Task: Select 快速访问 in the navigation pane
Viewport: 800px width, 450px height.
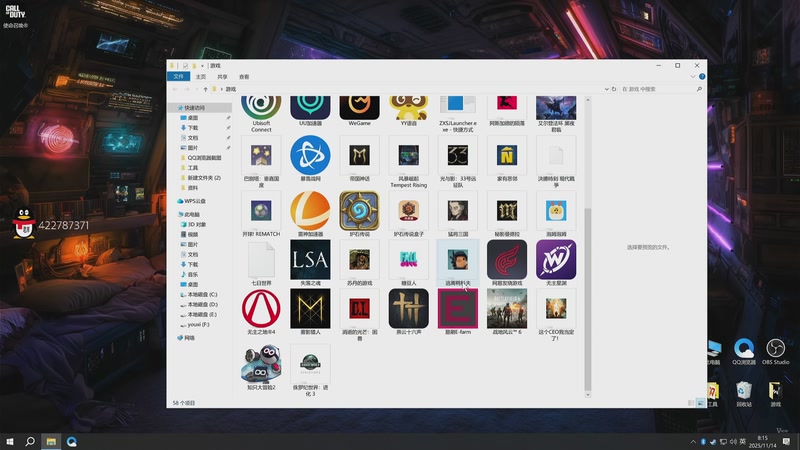Action: pyautogui.click(x=194, y=108)
